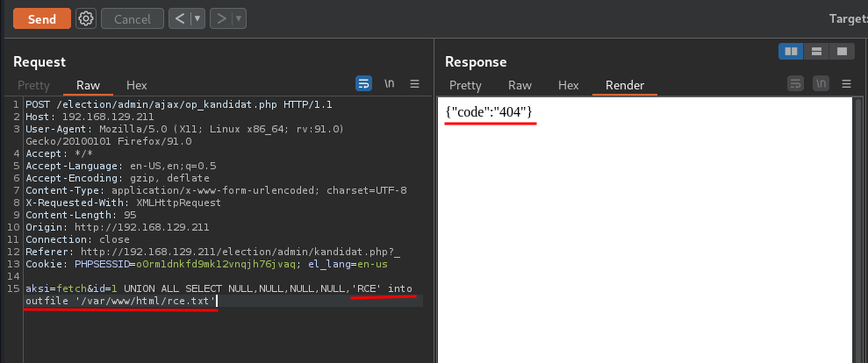The height and width of the screenshot is (363, 868).
Task: Switch Request view to Hex tab
Action: coord(137,85)
